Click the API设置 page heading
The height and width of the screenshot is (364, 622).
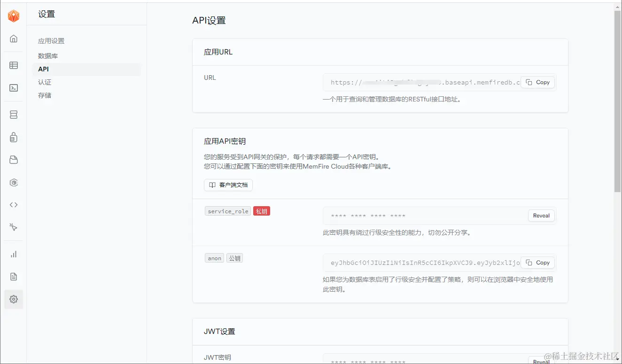[x=209, y=21]
